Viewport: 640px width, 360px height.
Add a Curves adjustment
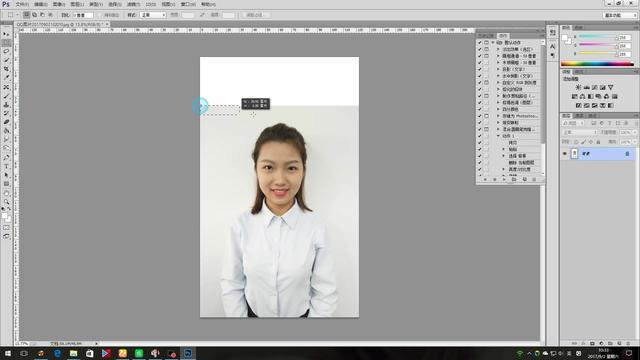pos(595,87)
